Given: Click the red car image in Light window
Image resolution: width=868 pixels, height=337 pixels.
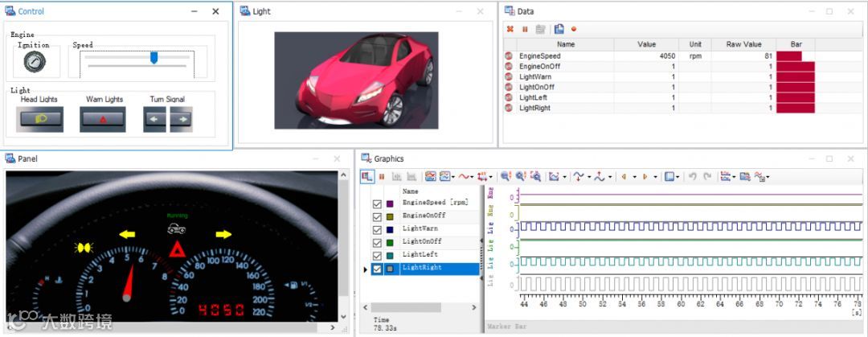Looking at the screenshot, I should point(356,80).
